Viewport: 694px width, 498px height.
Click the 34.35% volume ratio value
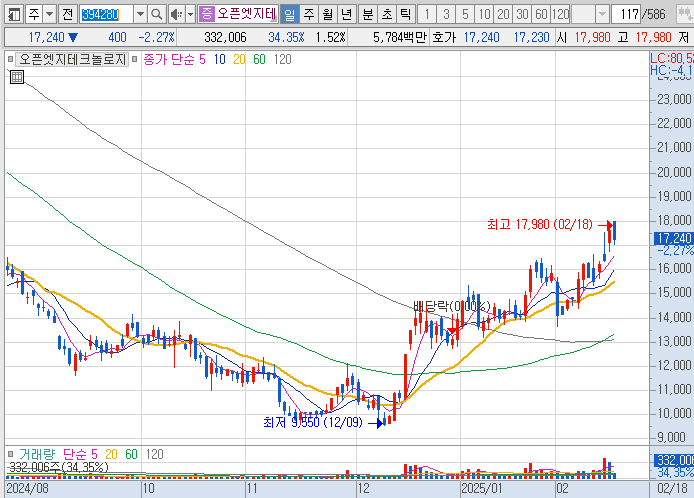[x=286, y=37]
